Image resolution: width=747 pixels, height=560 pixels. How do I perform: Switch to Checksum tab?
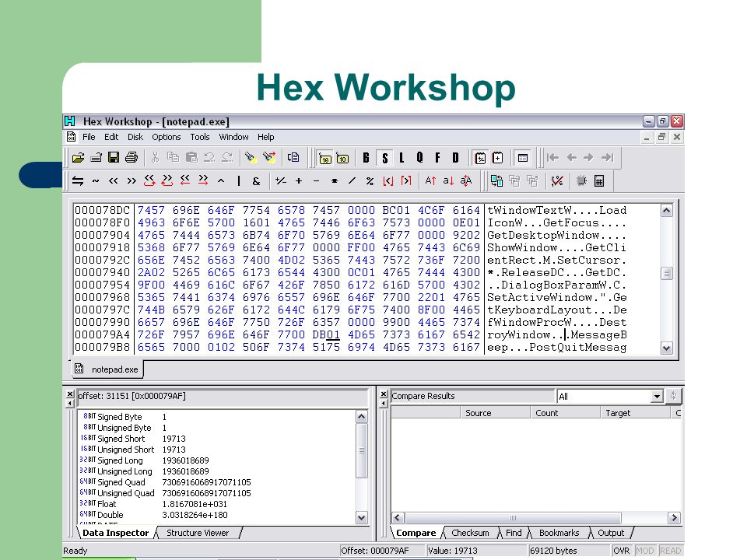click(470, 533)
